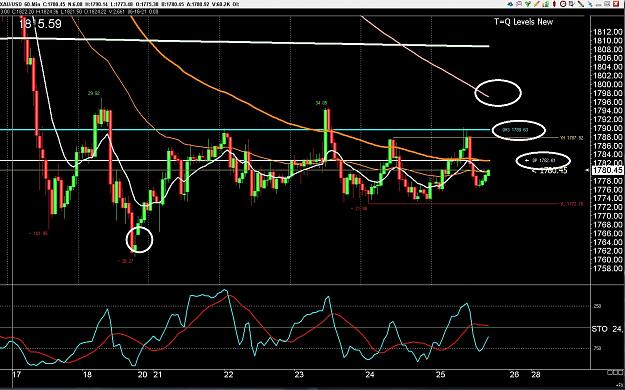Click the dark red diamond marker icon
625x390 pixels.
554,4
